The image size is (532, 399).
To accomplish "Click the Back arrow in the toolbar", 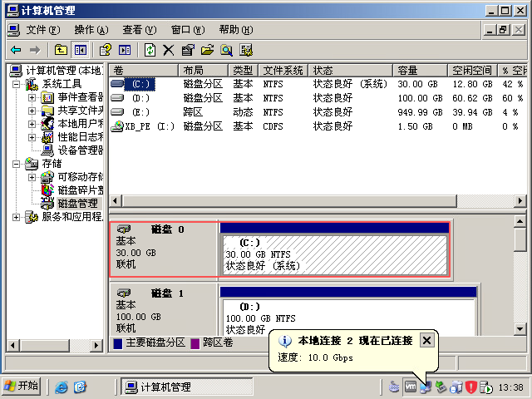I will coord(16,50).
